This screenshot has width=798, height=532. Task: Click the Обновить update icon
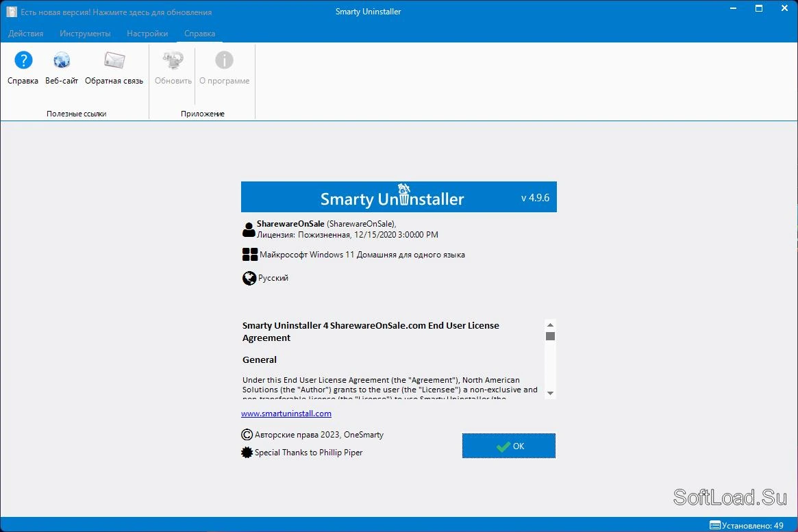tap(173, 60)
